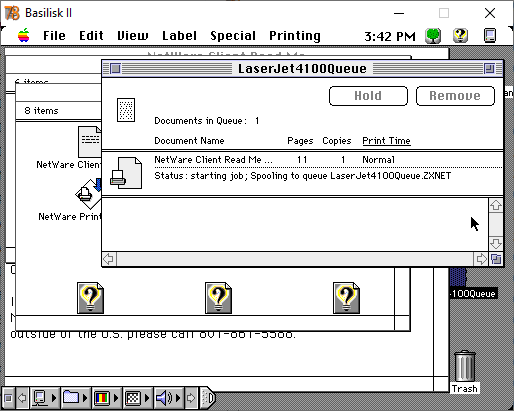514x411 pixels.
Task: Click the queue scroll down arrow
Action: pos(496,243)
